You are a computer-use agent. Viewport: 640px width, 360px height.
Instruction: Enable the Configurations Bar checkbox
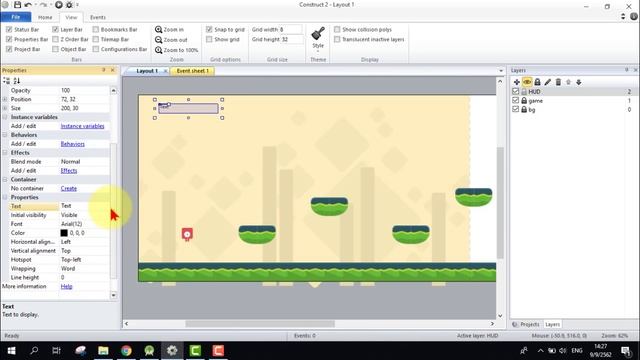click(x=96, y=49)
